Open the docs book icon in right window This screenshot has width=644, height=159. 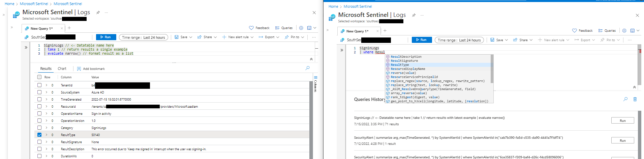pos(633,31)
